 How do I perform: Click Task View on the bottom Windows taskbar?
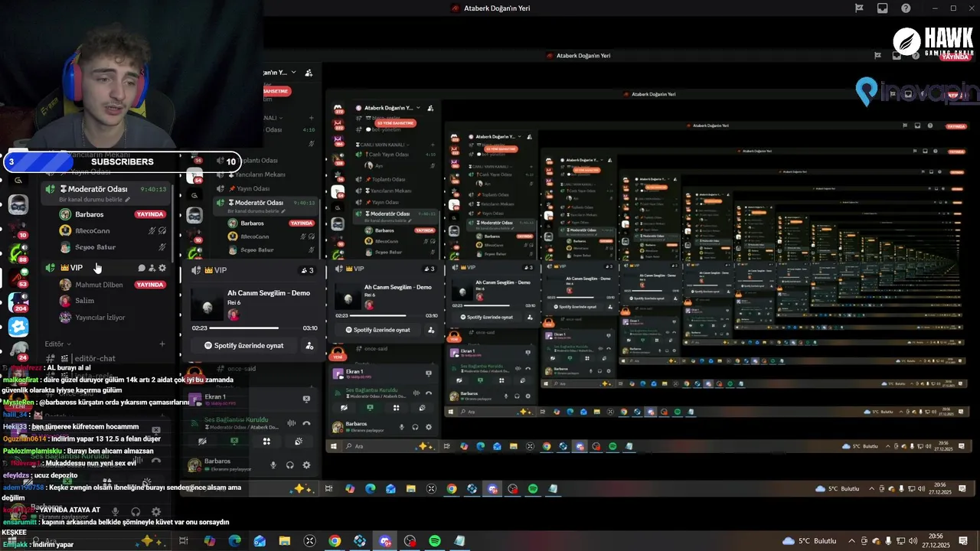click(x=184, y=541)
